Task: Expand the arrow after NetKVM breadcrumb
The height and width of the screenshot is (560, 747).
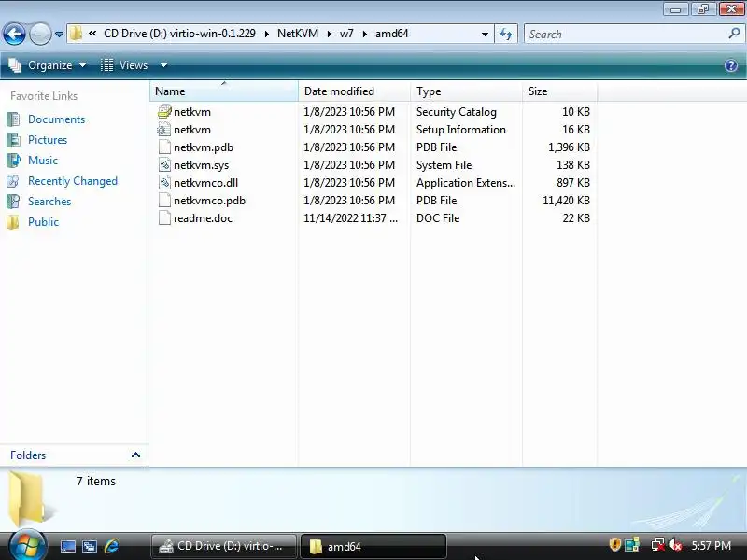Action: 329,34
